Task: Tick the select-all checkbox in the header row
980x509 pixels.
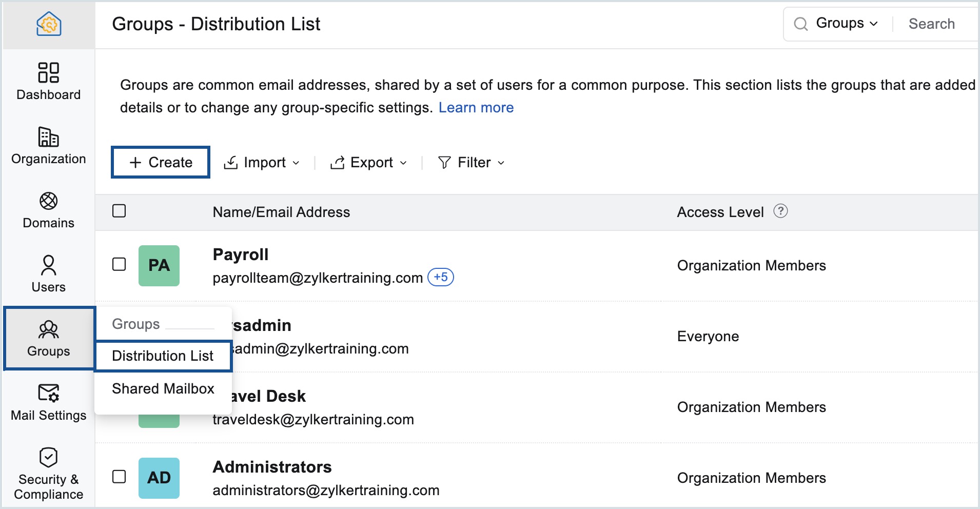Action: [119, 210]
